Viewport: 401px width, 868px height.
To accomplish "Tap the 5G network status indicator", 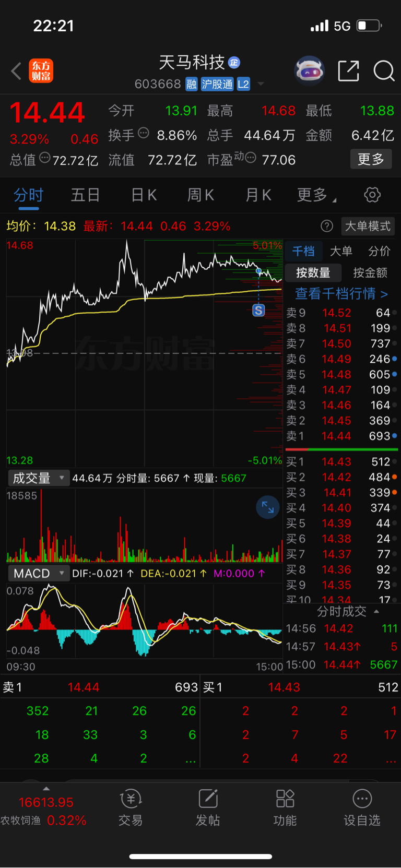I will click(x=342, y=26).
